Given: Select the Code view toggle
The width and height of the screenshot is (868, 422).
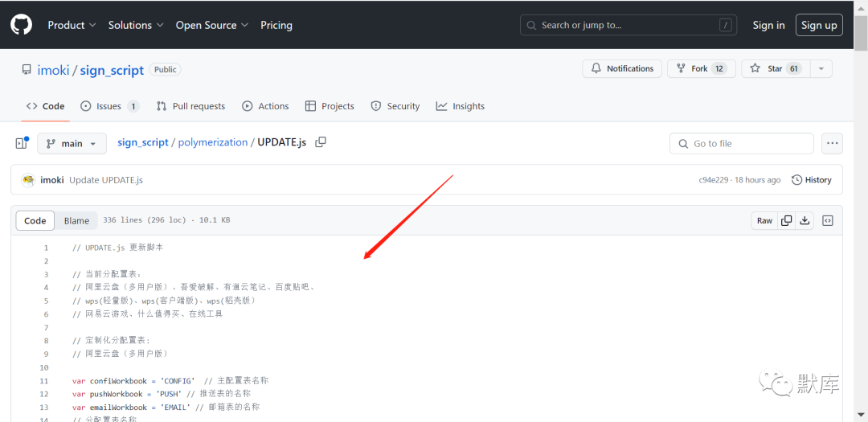Looking at the screenshot, I should coord(35,220).
